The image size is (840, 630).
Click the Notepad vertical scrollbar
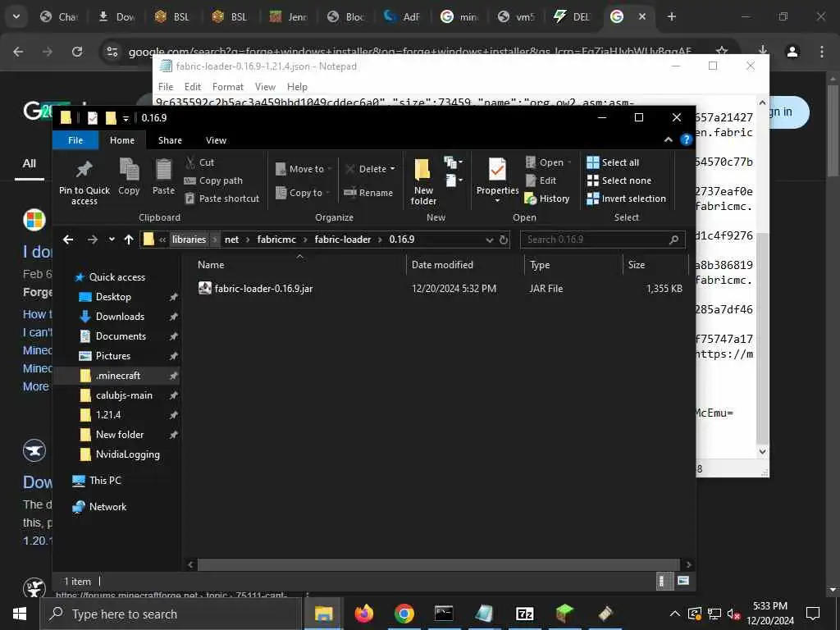tap(762, 337)
